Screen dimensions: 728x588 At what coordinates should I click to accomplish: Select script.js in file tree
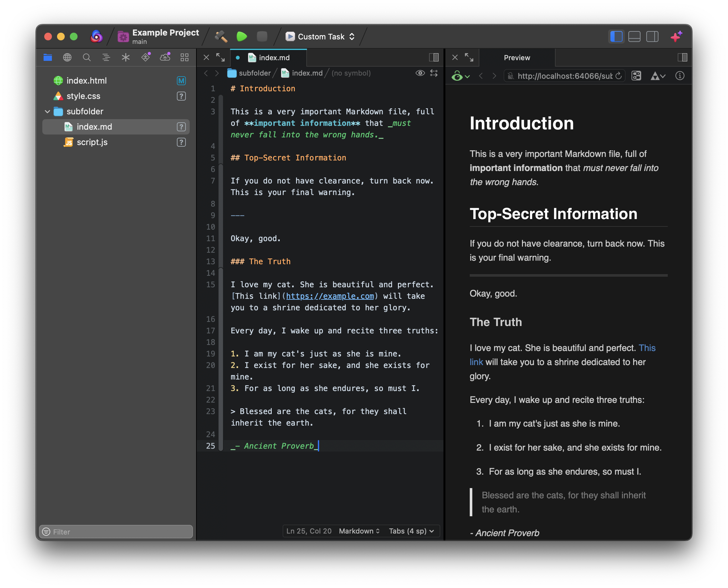point(115,142)
